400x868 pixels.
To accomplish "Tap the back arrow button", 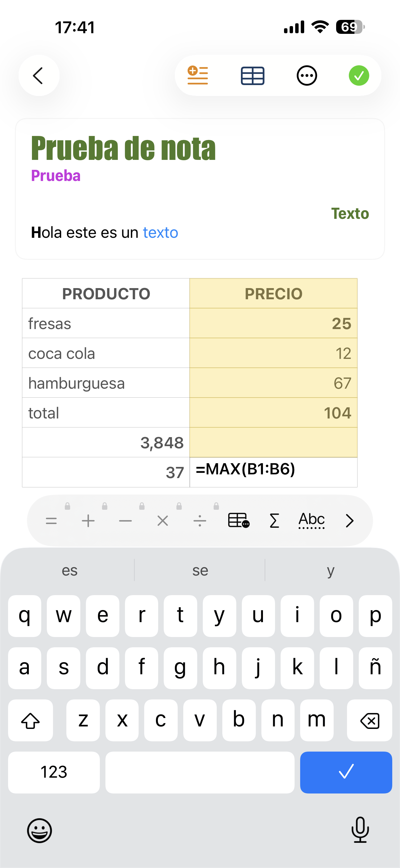I will click(39, 75).
